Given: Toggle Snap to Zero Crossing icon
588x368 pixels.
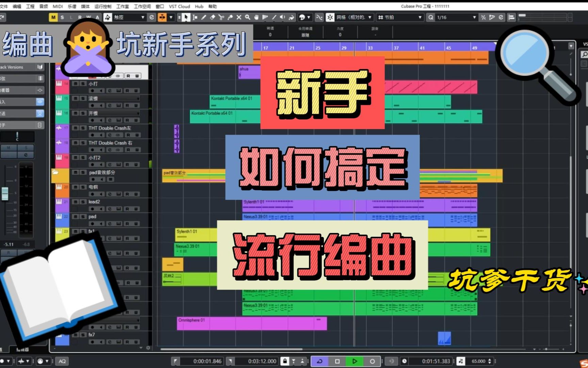Looking at the screenshot, I should coord(319,17).
